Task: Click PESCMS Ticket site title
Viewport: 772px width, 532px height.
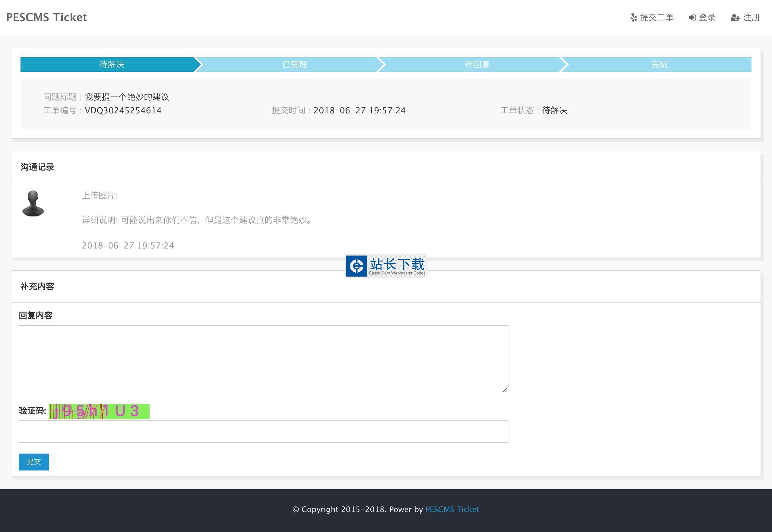Action: (x=47, y=17)
